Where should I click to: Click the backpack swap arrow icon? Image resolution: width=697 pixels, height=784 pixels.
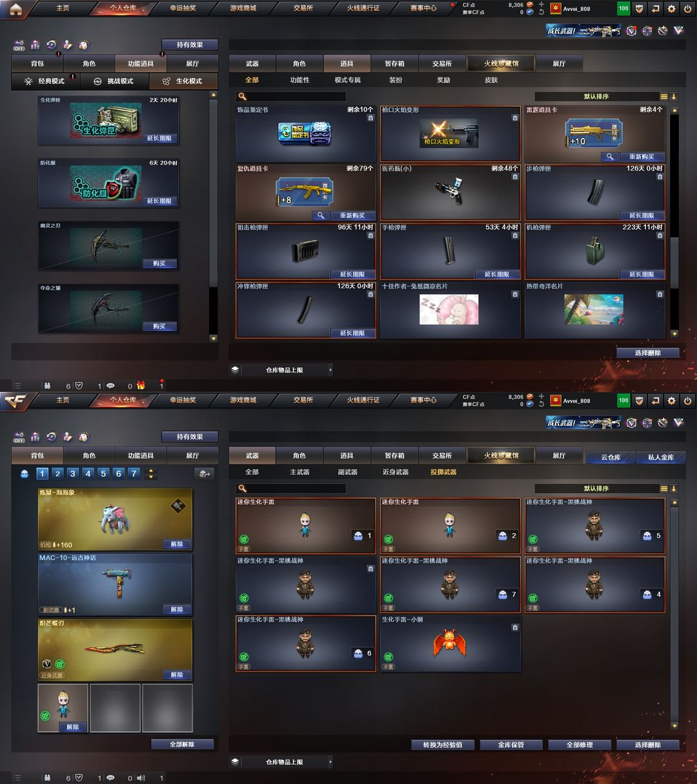pos(204,474)
